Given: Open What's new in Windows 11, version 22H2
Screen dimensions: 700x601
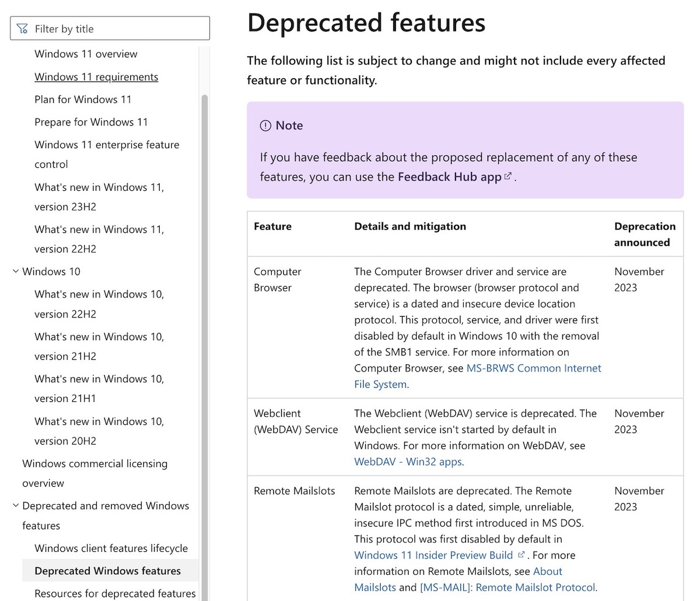Looking at the screenshot, I should tap(99, 239).
